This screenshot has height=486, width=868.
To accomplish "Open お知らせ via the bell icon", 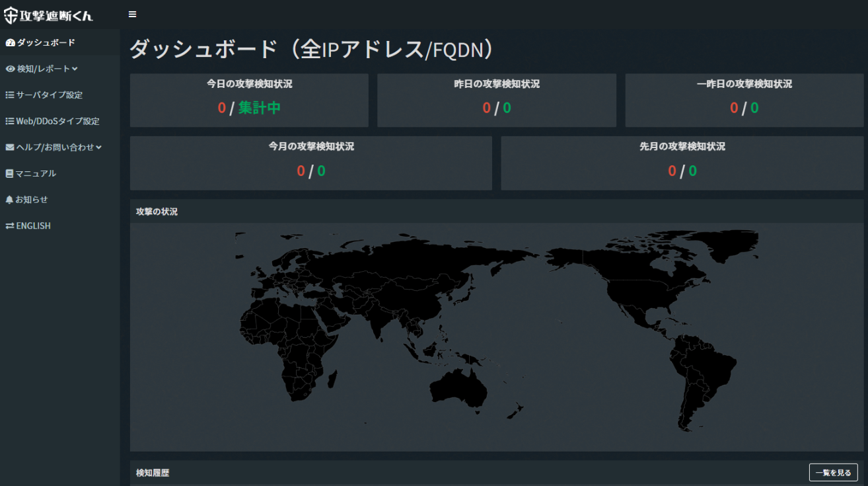I will click(9, 200).
